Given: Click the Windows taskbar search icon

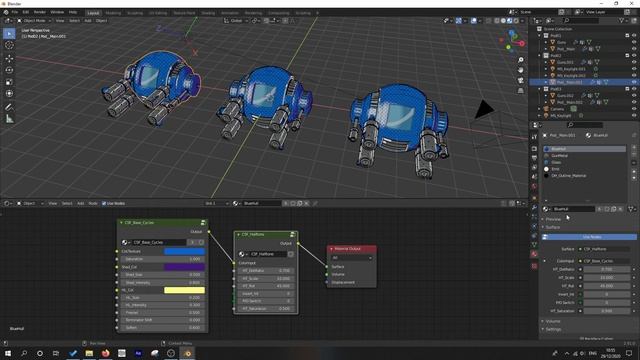Looking at the screenshot, I should tap(24, 353).
